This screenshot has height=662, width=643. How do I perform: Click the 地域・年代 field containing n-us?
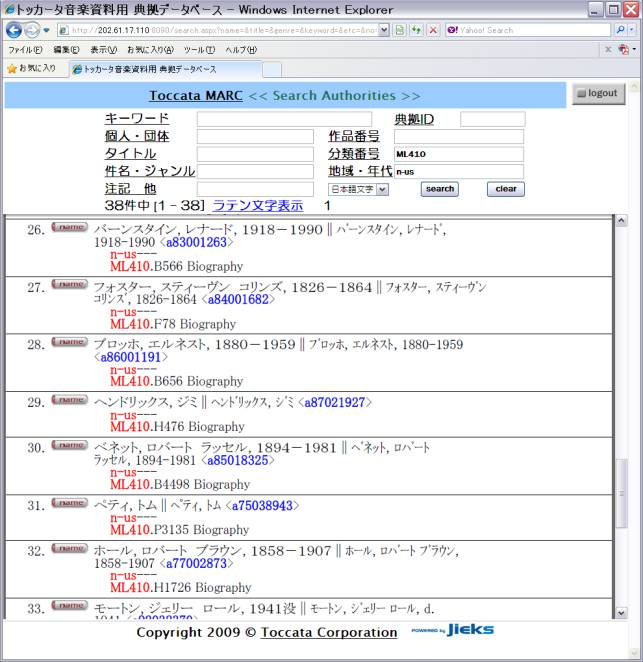(x=459, y=171)
